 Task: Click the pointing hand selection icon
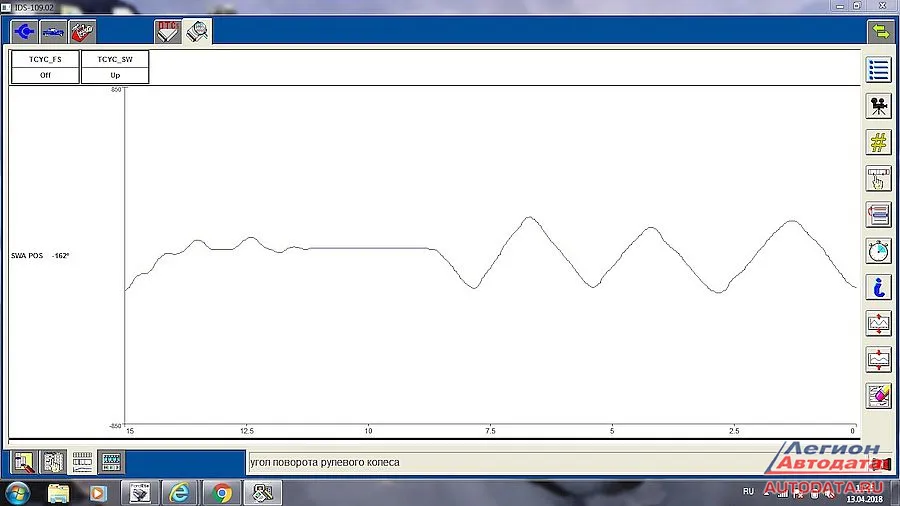[878, 178]
